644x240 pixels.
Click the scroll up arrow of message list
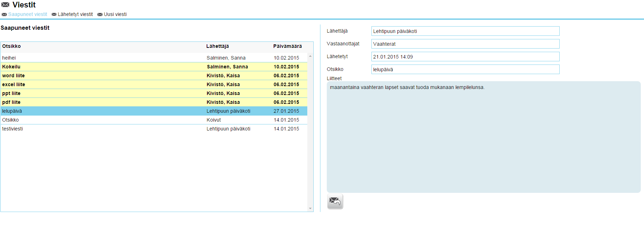310,56
